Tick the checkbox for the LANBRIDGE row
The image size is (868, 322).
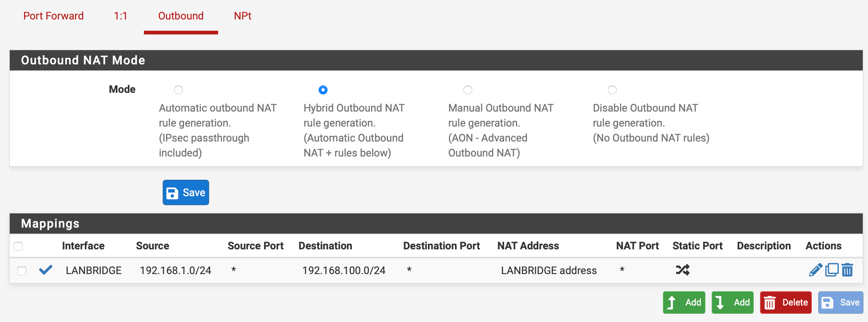(22, 271)
